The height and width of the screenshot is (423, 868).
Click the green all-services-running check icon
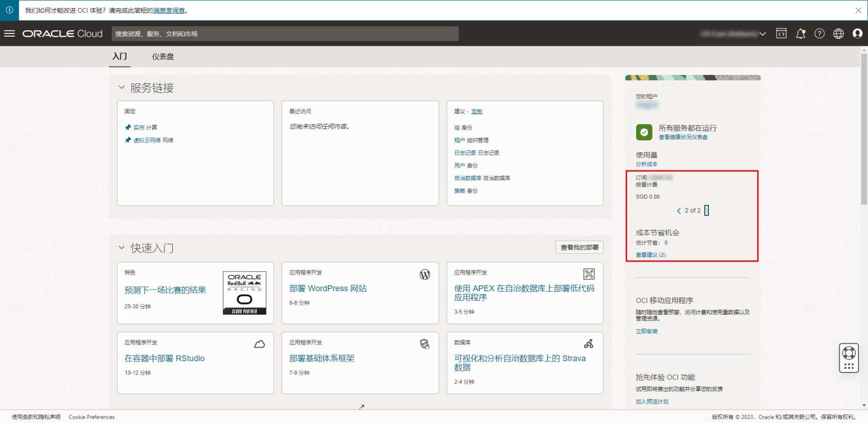pos(644,132)
